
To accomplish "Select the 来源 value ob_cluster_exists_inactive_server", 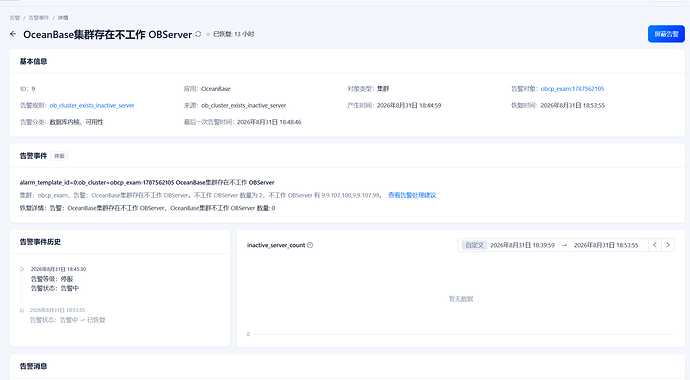I will coord(244,105).
